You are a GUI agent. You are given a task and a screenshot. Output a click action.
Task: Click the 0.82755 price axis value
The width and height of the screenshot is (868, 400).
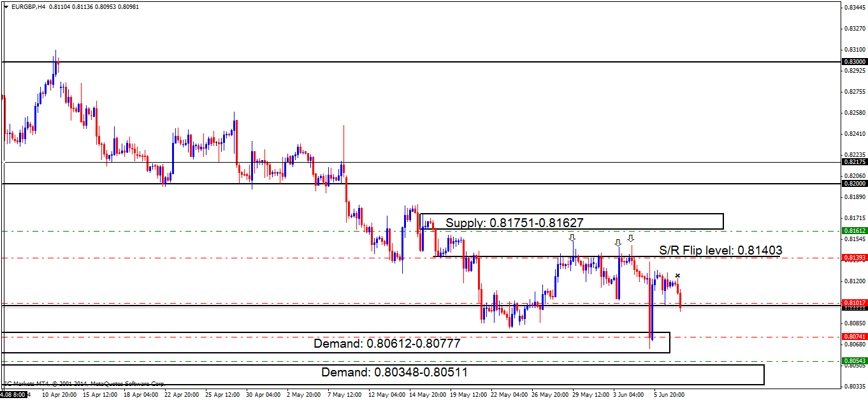(855, 92)
